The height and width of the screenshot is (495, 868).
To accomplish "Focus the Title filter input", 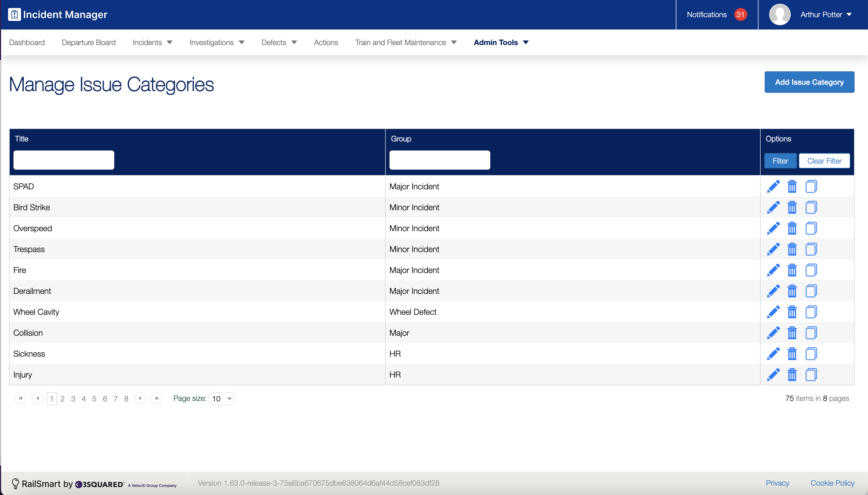I will [x=64, y=160].
